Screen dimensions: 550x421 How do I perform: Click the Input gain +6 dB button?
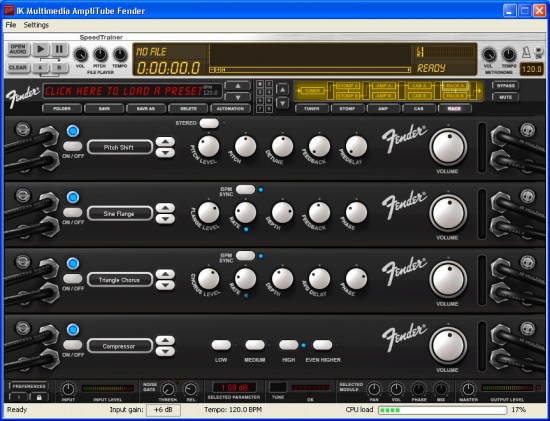(163, 410)
